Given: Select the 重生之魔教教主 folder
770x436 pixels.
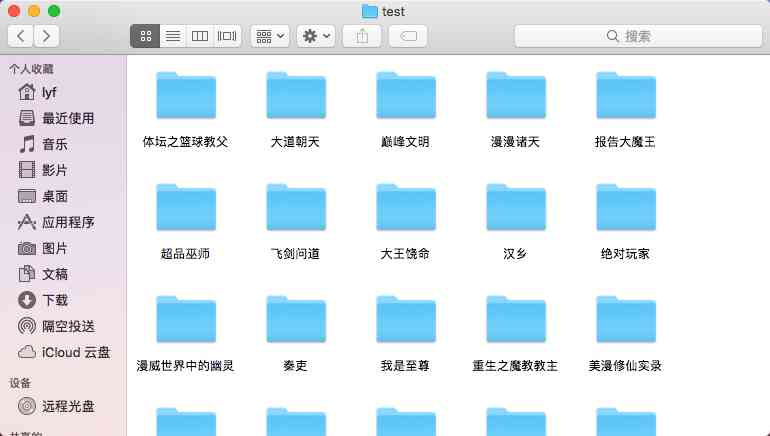Looking at the screenshot, I should [x=516, y=320].
